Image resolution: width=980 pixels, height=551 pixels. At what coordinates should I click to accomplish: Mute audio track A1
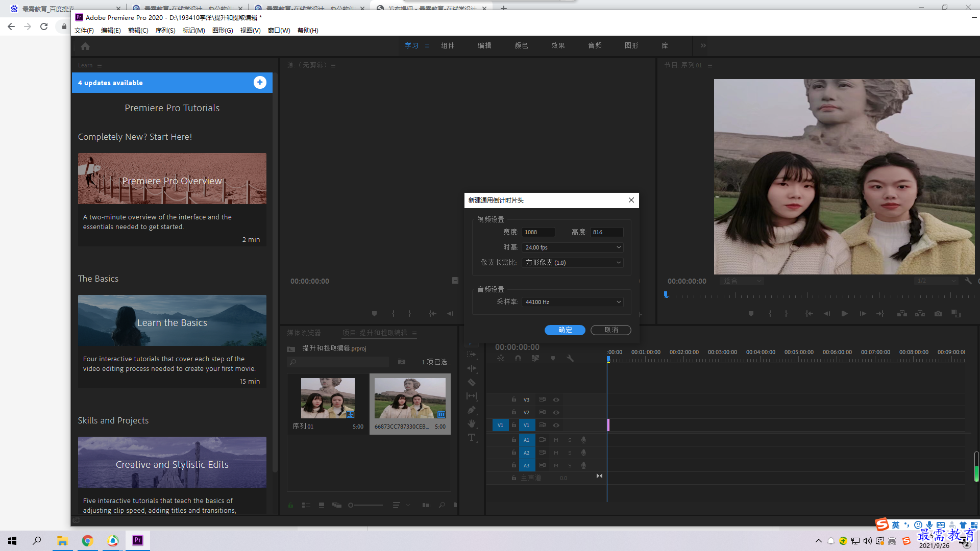click(556, 440)
